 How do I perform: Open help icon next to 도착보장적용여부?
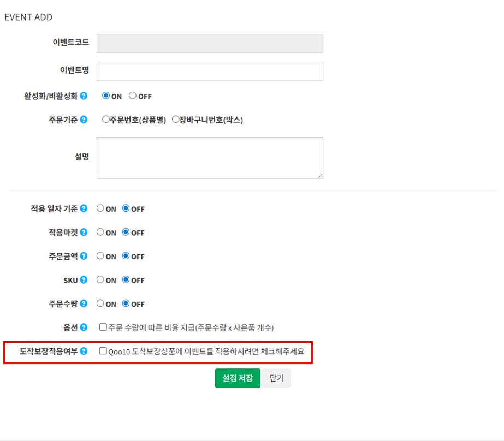84,351
